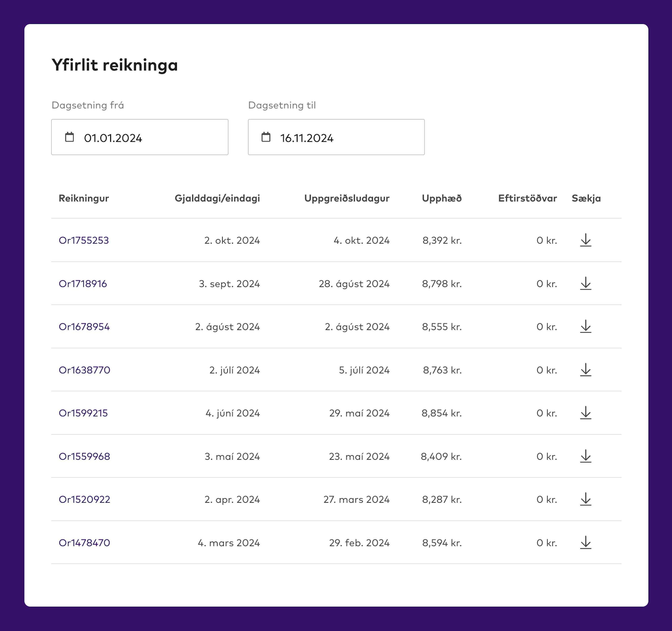
Task: Edit the to-date field 16.11.2024
Action: tap(336, 137)
